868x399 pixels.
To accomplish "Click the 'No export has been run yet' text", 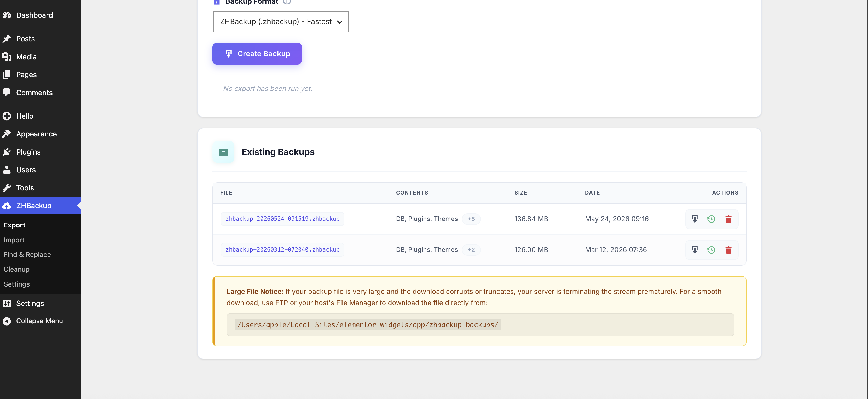I will pyautogui.click(x=268, y=88).
